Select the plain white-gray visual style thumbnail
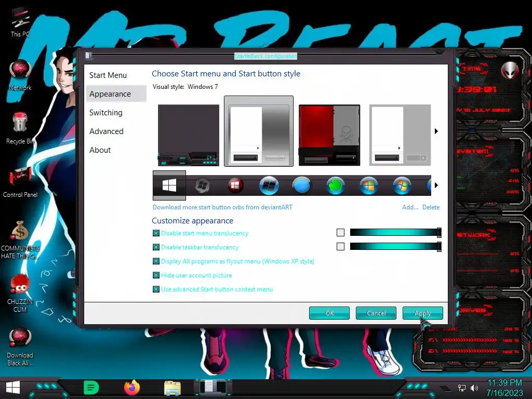 coord(400,135)
